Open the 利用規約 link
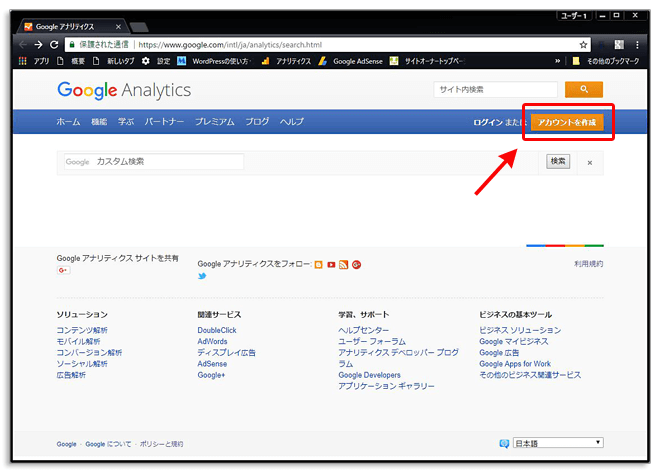The image size is (660, 473). [x=588, y=264]
